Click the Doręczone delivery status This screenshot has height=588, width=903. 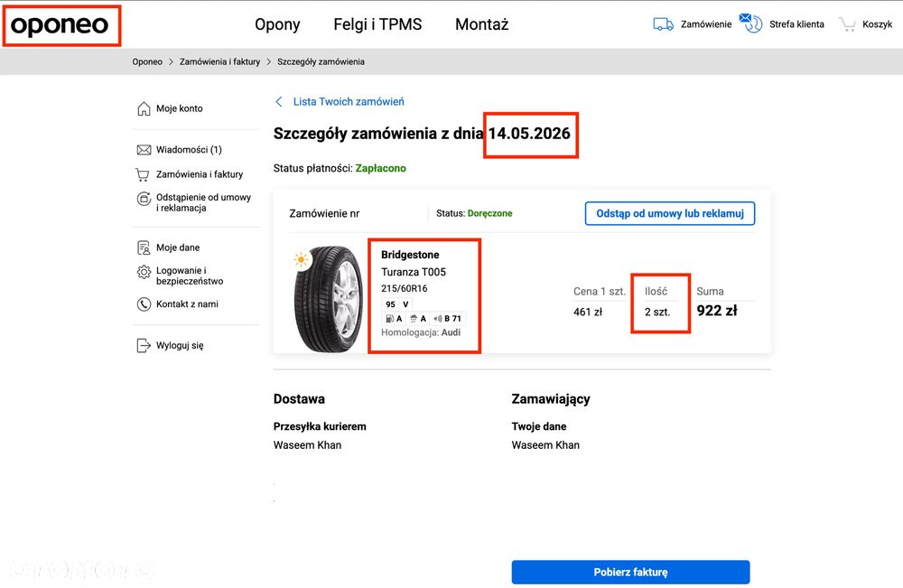pos(490,214)
